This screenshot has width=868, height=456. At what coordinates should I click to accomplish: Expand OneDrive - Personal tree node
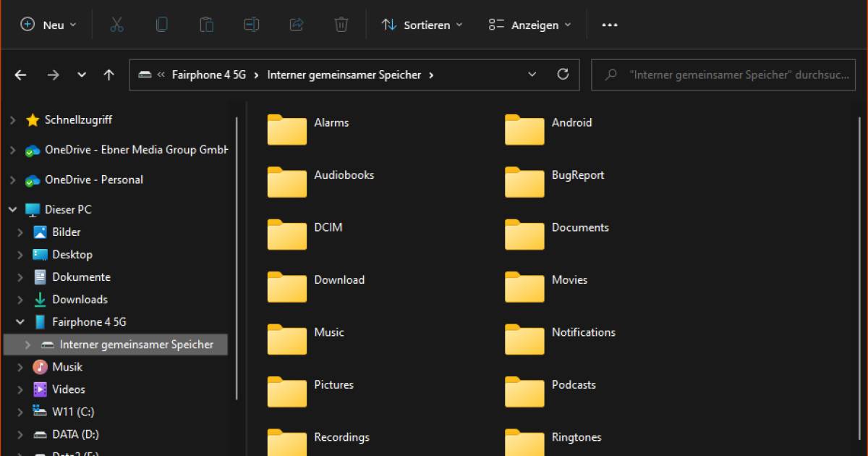(12, 180)
